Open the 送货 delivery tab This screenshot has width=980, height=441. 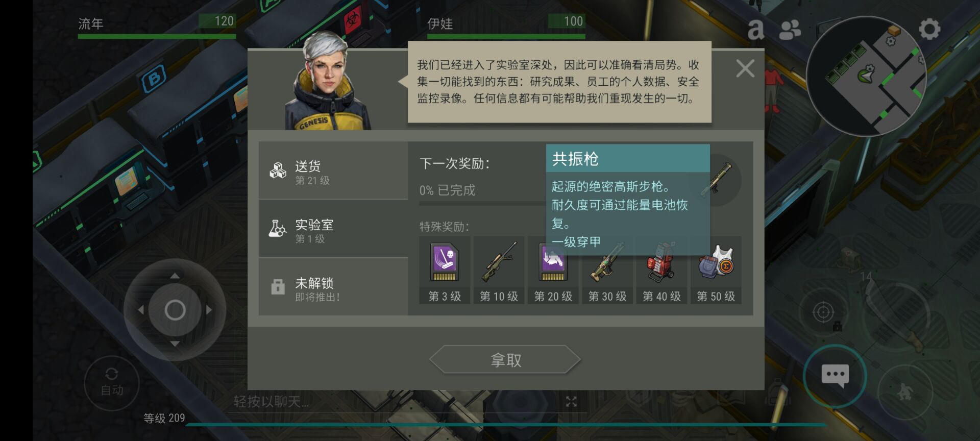click(333, 170)
